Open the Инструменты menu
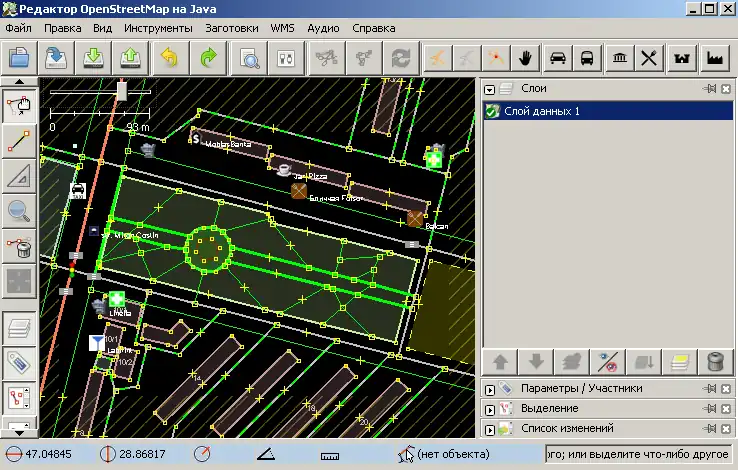The width and height of the screenshot is (738, 470). pyautogui.click(x=157, y=28)
